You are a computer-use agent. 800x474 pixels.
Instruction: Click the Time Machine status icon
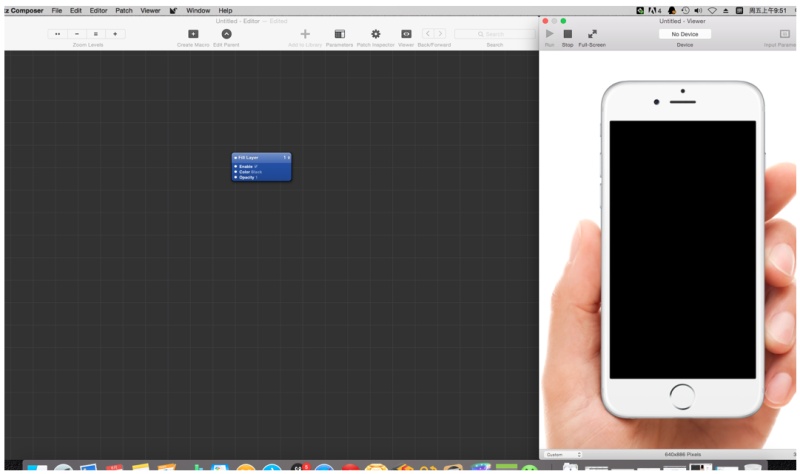[685, 10]
